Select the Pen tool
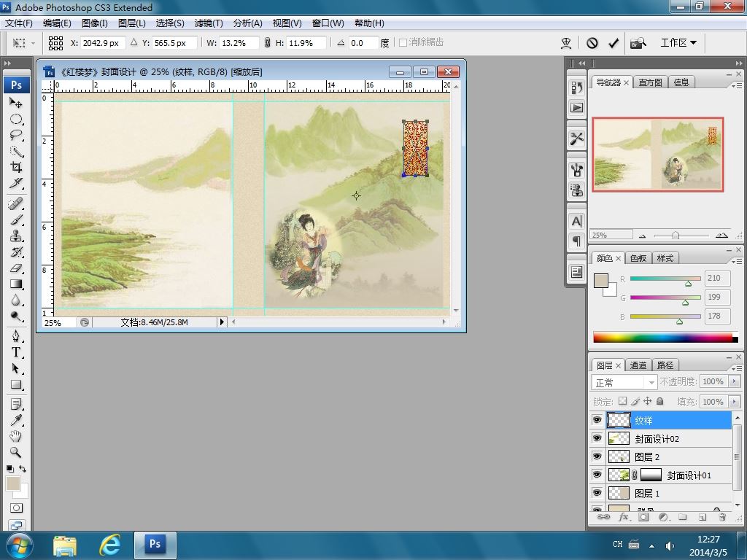The width and height of the screenshot is (747, 560). click(x=16, y=336)
